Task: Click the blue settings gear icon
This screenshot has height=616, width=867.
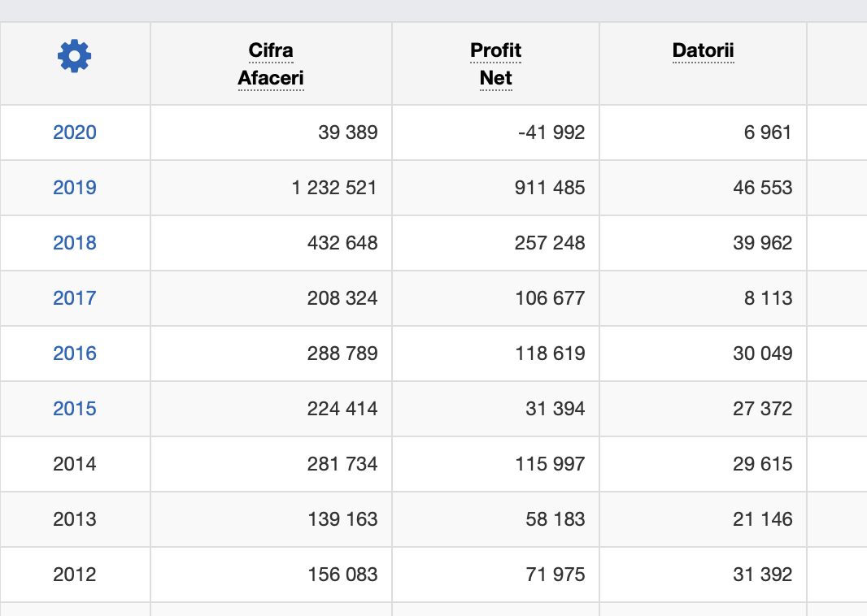Action: [x=75, y=56]
